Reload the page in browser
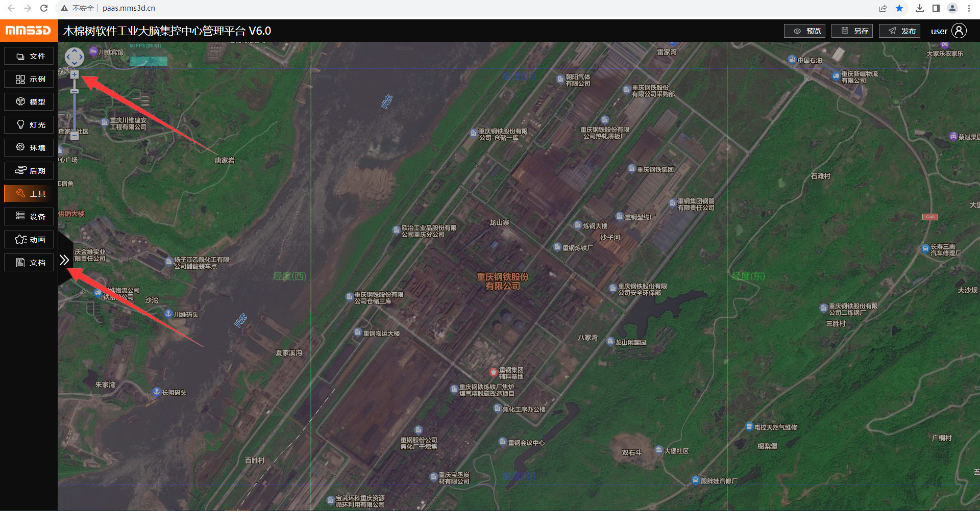Image resolution: width=980 pixels, height=511 pixels. coord(44,8)
